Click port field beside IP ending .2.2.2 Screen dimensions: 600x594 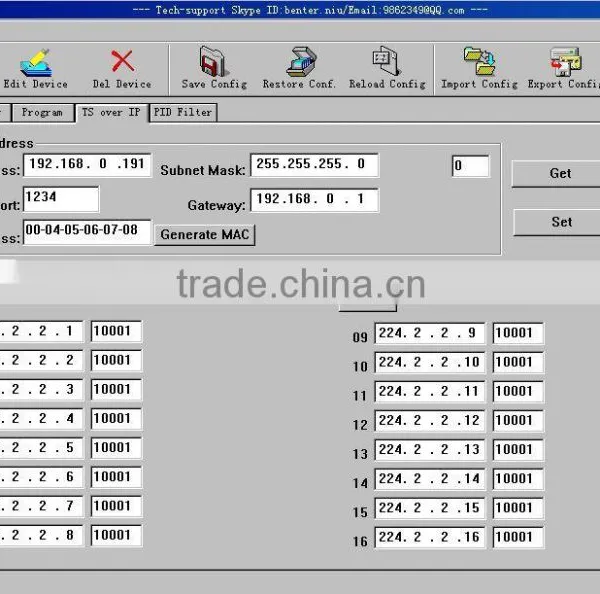tap(116, 361)
